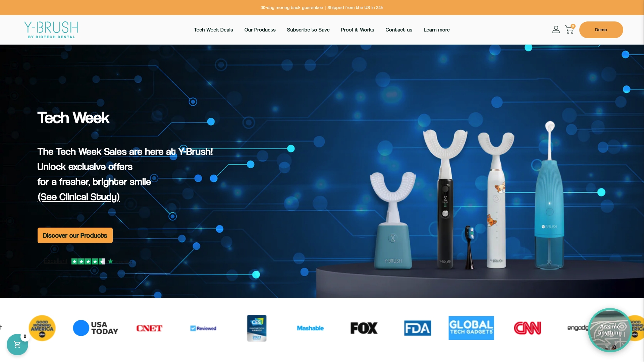Click the CES Innovation Awards badge
644x362 pixels.
pyautogui.click(x=257, y=328)
